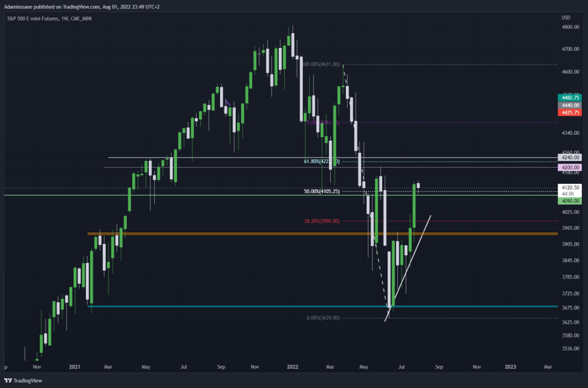Select the 50.00%(4105.25) Fibonacci level label
Image resolution: width=588 pixels, height=388 pixels.
point(322,192)
